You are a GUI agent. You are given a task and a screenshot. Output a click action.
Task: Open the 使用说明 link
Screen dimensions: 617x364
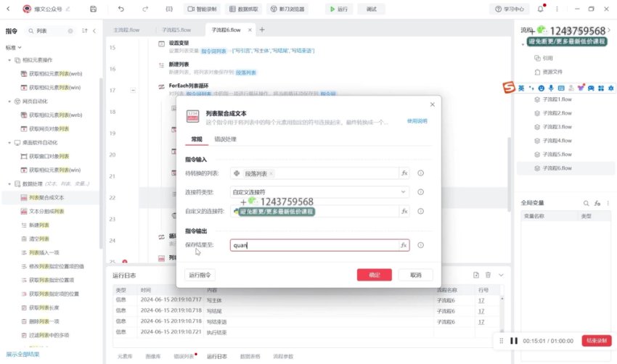(x=417, y=121)
